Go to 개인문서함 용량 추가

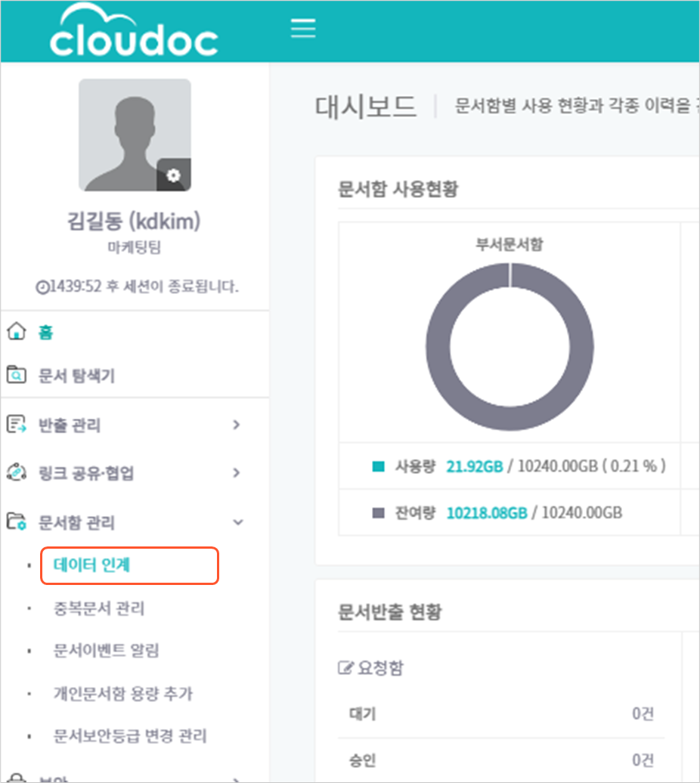pos(122,693)
